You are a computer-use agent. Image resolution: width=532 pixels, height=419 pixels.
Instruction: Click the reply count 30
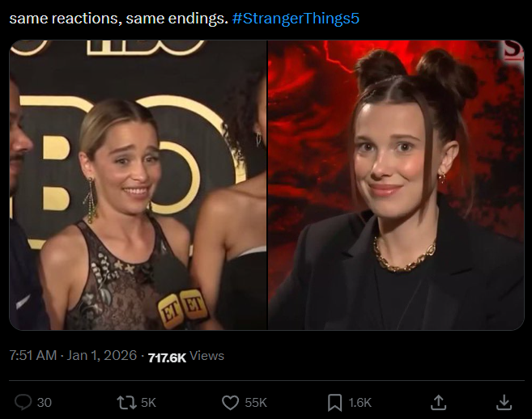44,403
